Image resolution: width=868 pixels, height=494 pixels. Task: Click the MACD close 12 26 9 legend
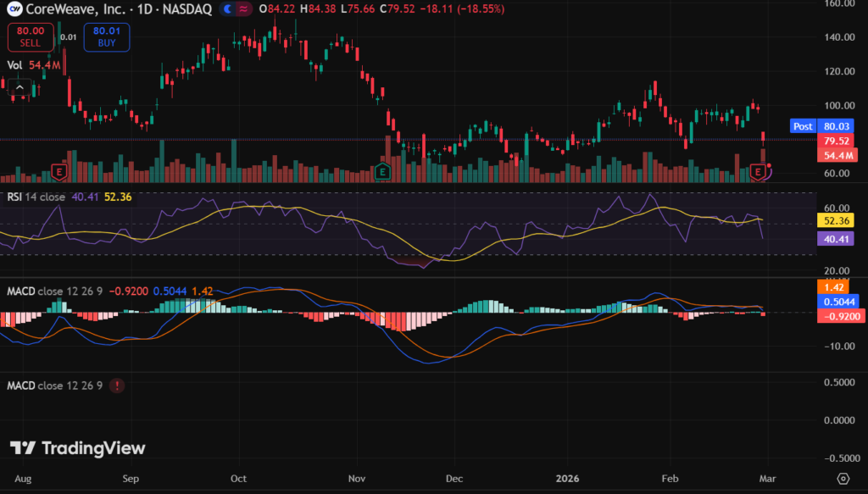coord(54,291)
